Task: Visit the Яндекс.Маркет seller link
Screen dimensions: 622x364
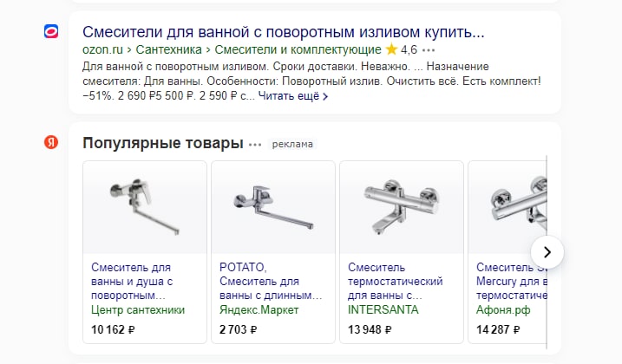Action: click(259, 309)
